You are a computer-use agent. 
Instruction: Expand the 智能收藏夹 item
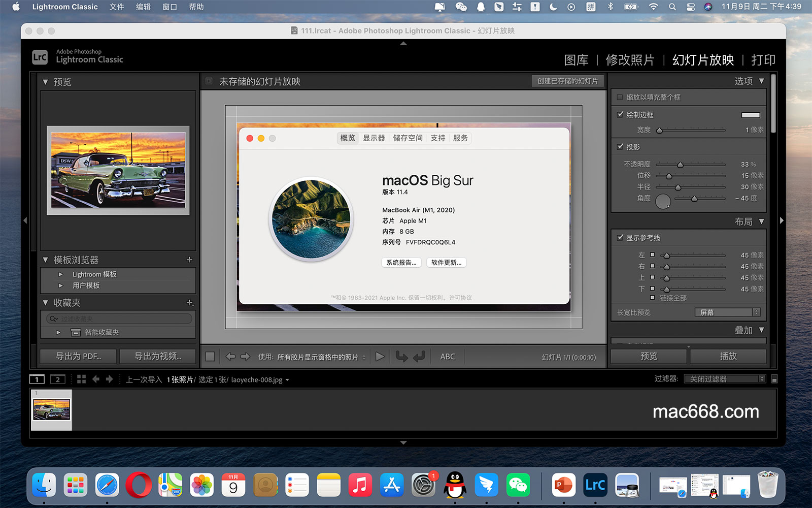click(58, 332)
